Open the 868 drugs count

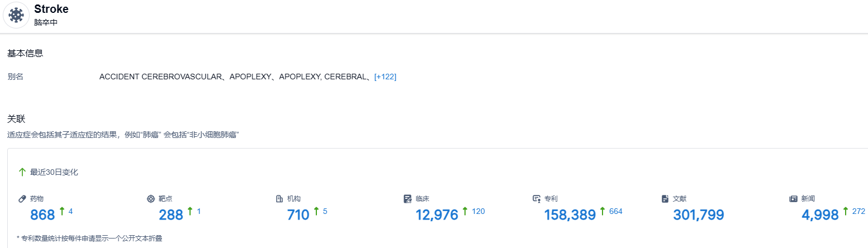(x=42, y=215)
